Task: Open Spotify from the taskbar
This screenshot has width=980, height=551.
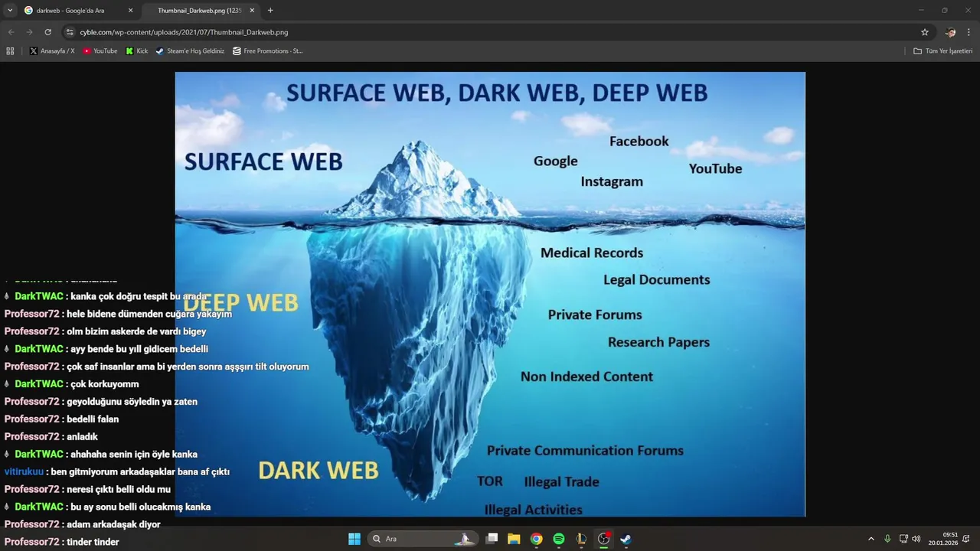Action: click(559, 539)
